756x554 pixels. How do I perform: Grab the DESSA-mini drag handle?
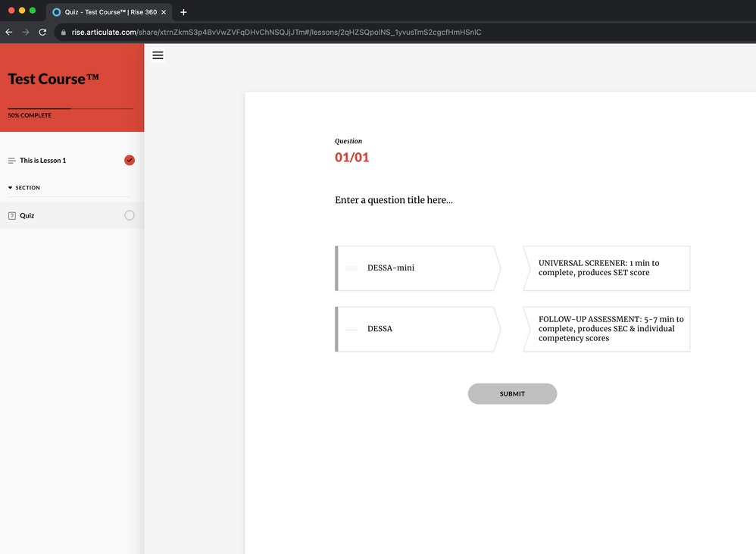pyautogui.click(x=351, y=268)
